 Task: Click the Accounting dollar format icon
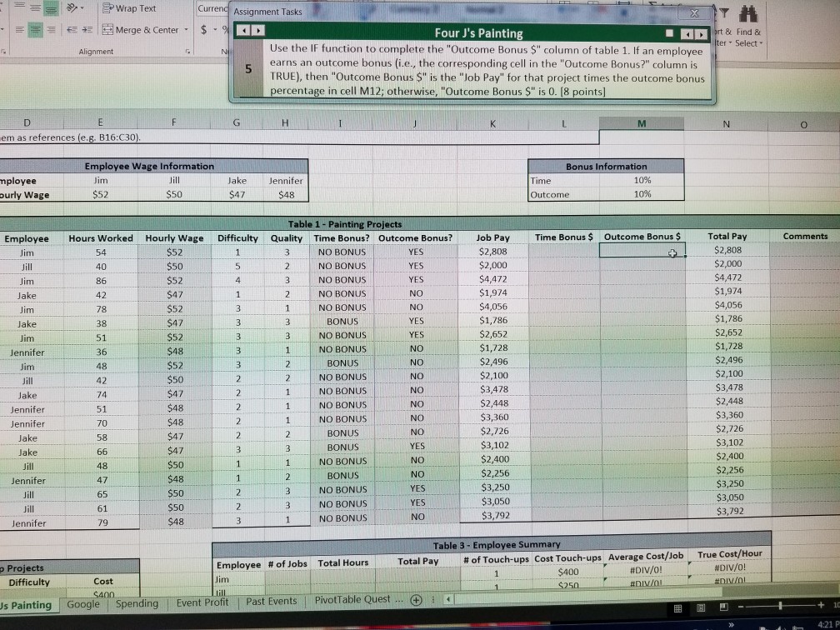click(x=203, y=30)
